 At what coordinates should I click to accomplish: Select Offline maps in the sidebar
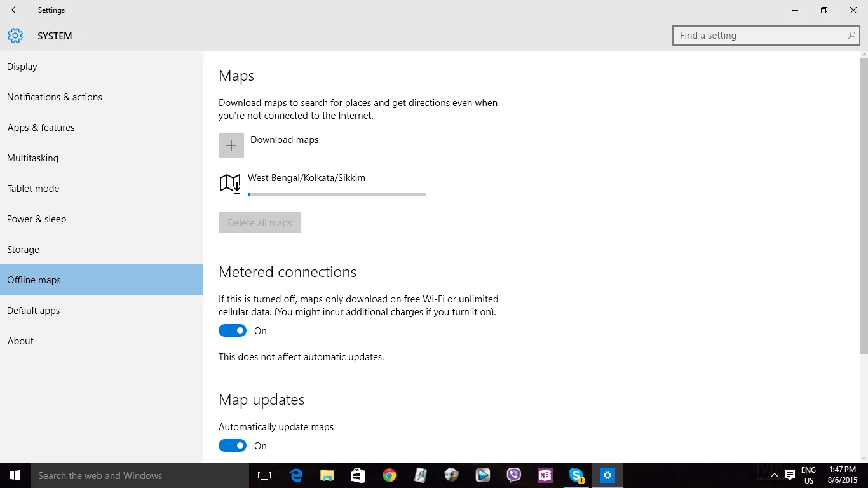tap(102, 280)
